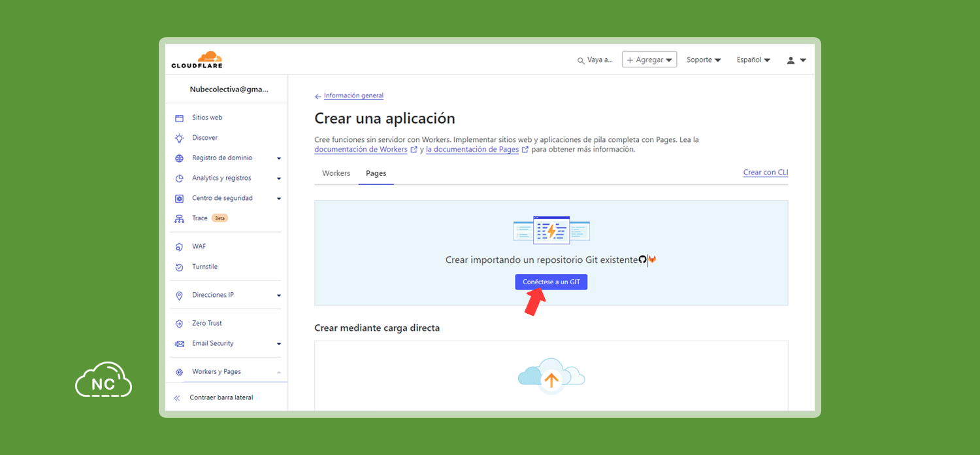Click the collapse sidebar double-chevron icon
The width and height of the screenshot is (980, 455).
point(176,398)
